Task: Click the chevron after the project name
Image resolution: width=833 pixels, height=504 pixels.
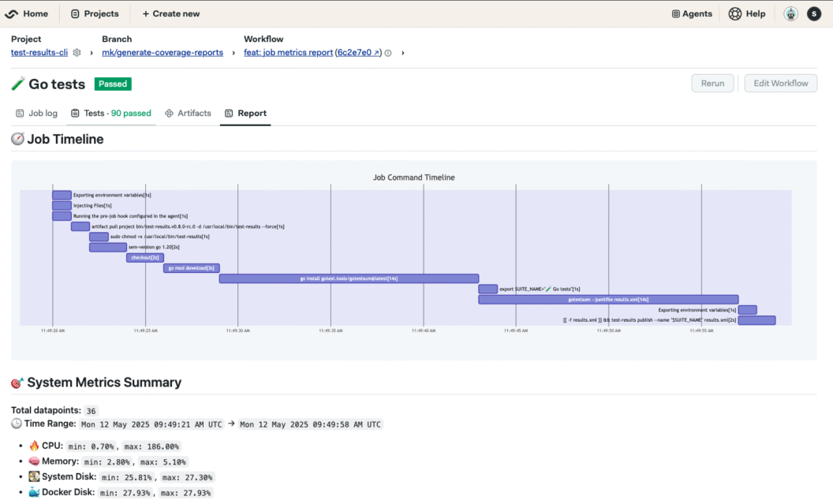Action: (92, 53)
